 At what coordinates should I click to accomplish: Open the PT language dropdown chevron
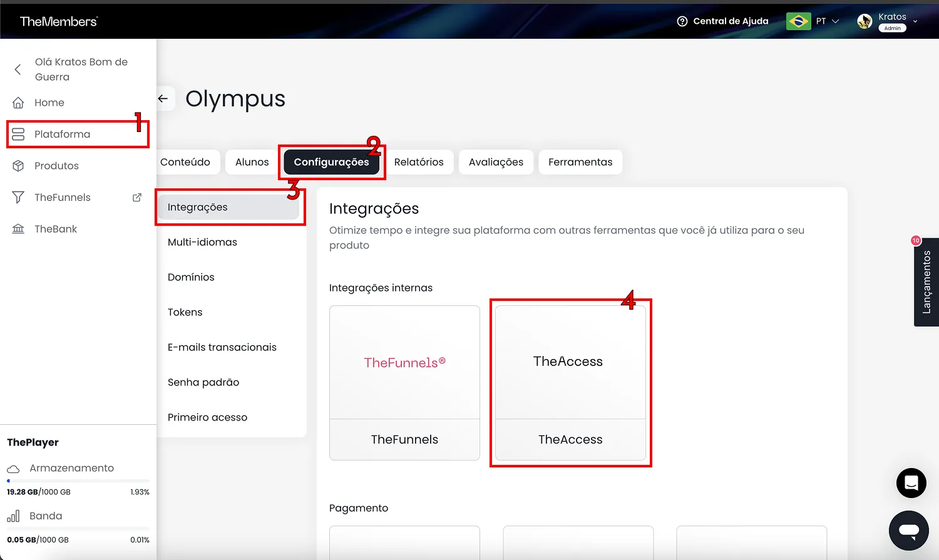point(835,21)
